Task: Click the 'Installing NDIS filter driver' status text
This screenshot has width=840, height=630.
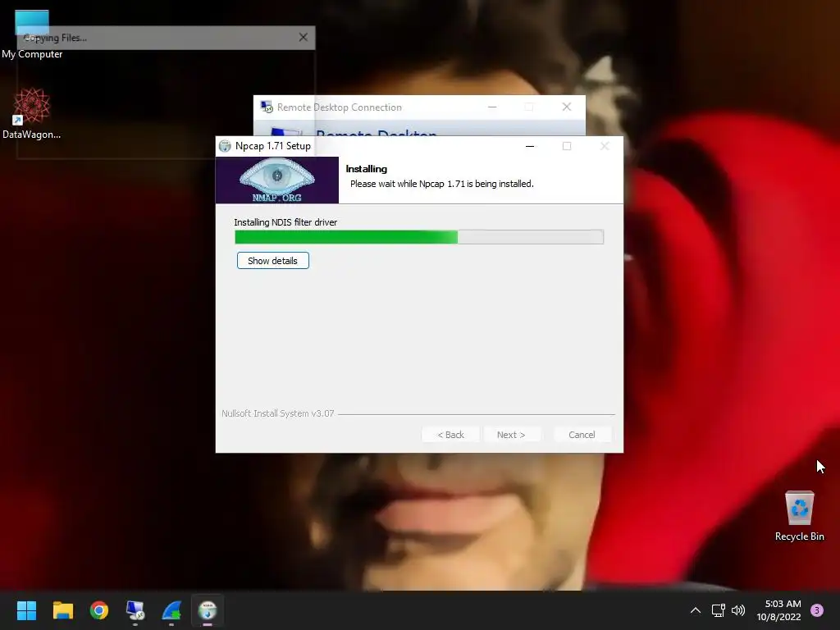Action: pyautogui.click(x=285, y=222)
